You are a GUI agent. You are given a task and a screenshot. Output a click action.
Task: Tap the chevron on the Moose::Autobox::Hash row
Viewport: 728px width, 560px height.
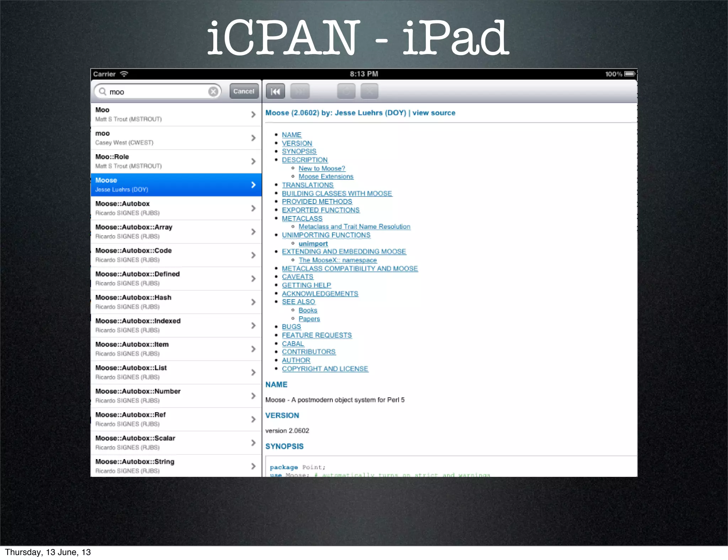[253, 302]
